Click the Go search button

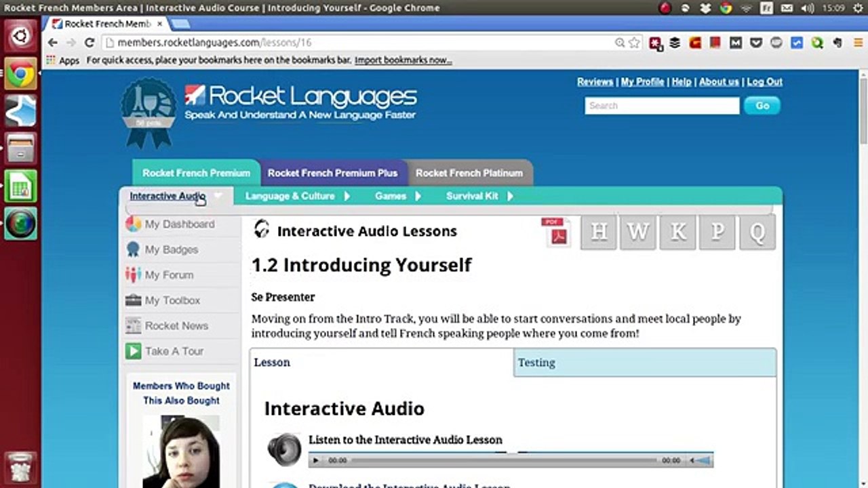click(762, 106)
